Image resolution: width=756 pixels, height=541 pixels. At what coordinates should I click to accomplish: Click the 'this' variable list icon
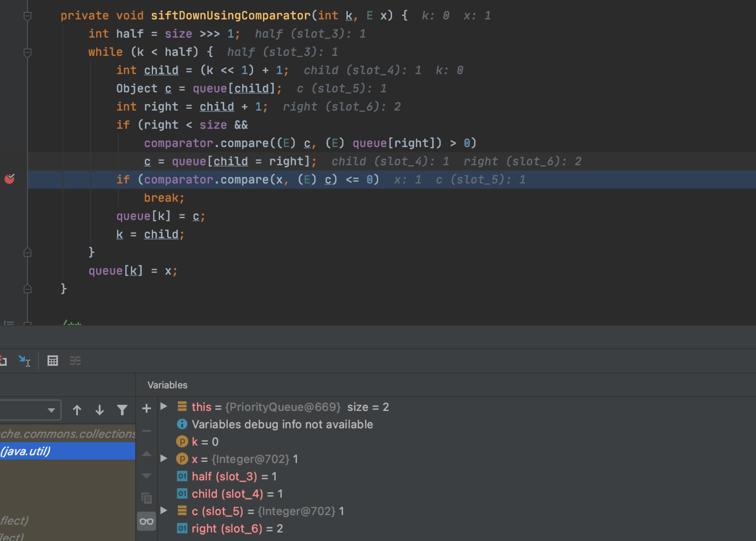[x=182, y=407]
